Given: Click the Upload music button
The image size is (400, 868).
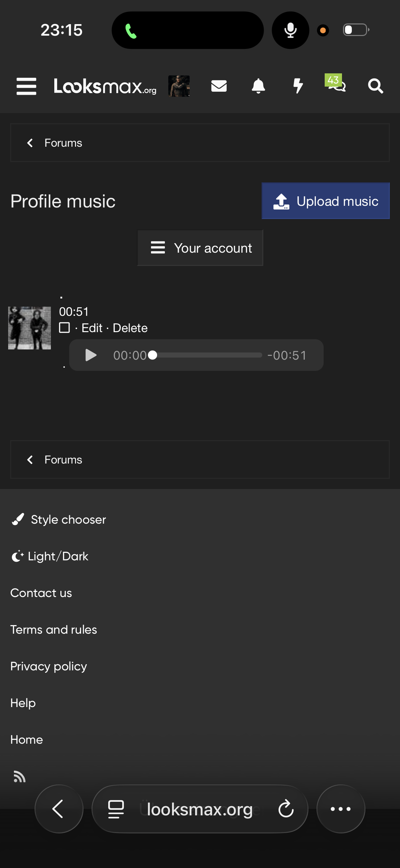Looking at the screenshot, I should click(326, 201).
